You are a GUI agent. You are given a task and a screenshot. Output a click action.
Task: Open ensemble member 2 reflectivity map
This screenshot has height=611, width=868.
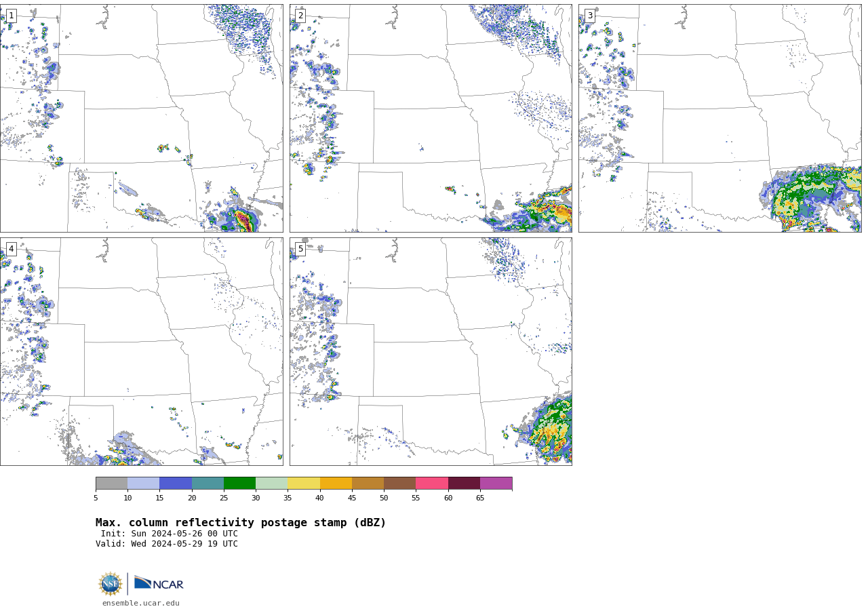431,118
